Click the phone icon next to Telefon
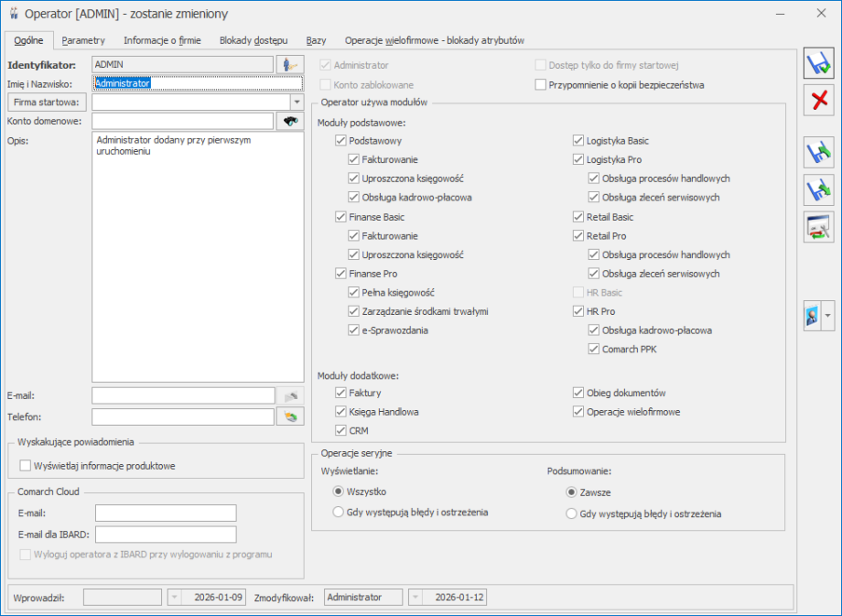 [290, 416]
